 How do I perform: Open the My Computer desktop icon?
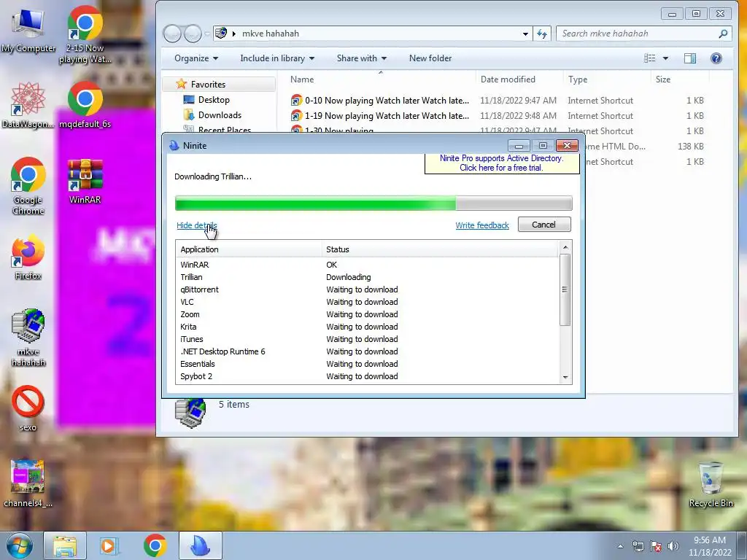click(x=28, y=30)
